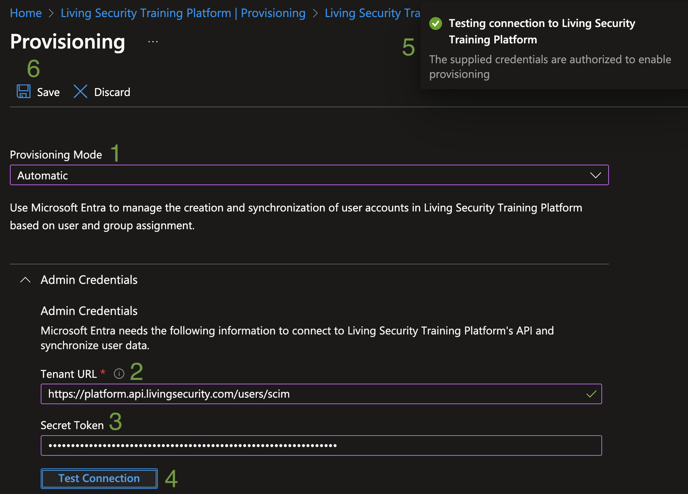Open the truncated Living Security Tra breadcrumb
The image size is (688, 494).
pos(373,13)
